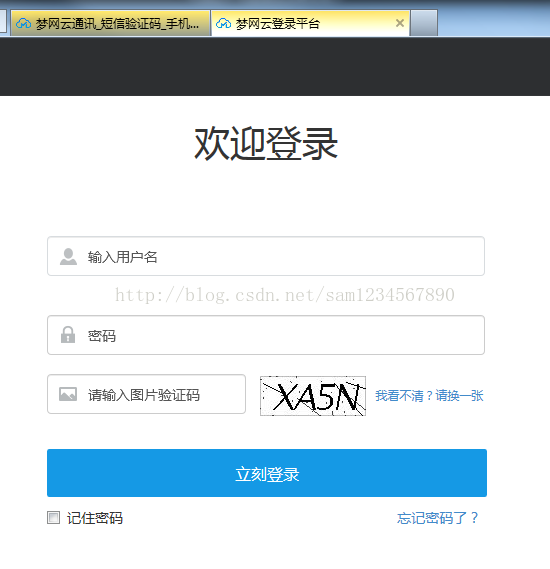This screenshot has width=550, height=569.
Task: Click the padlock icon in password field
Action: 68,335
